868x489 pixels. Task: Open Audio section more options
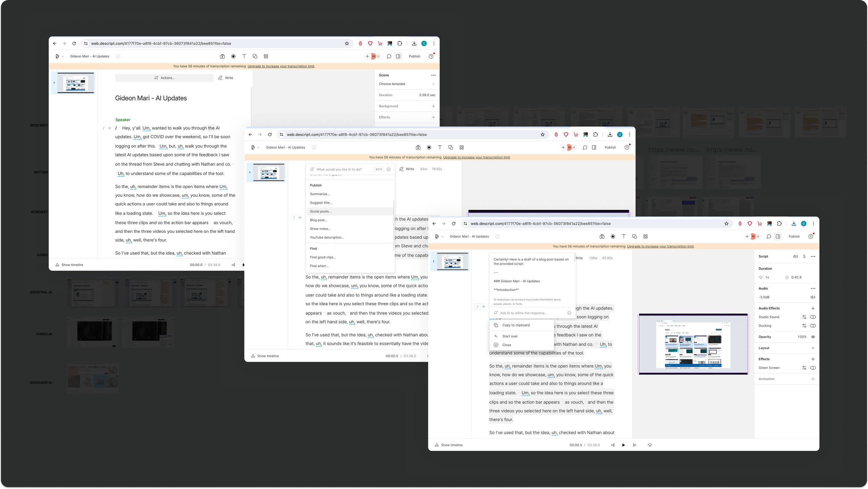pyautogui.click(x=813, y=288)
